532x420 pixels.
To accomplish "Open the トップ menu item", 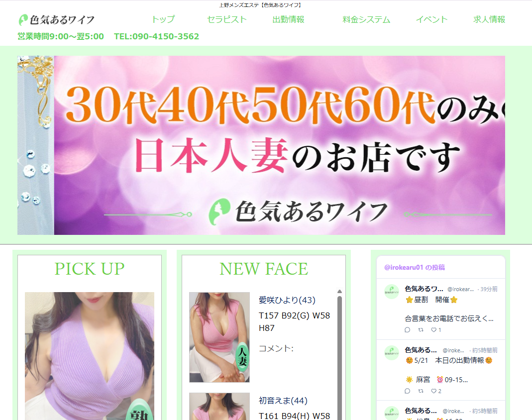I will coord(163,19).
